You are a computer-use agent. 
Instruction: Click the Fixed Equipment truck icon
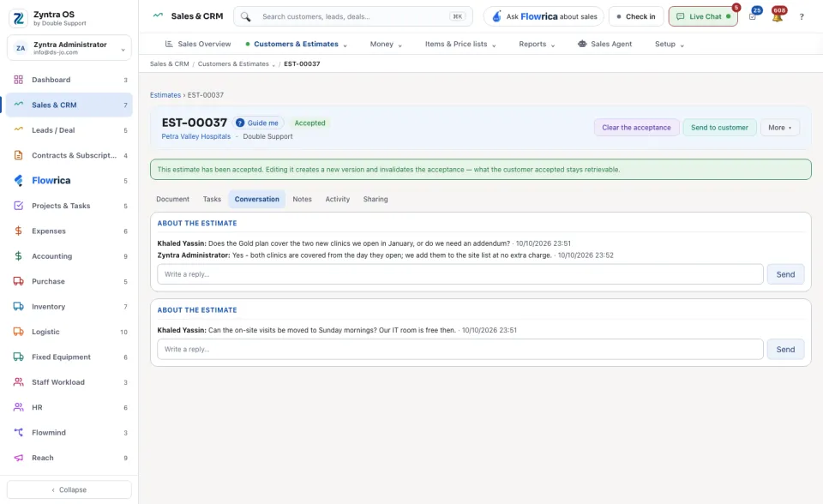[18, 357]
